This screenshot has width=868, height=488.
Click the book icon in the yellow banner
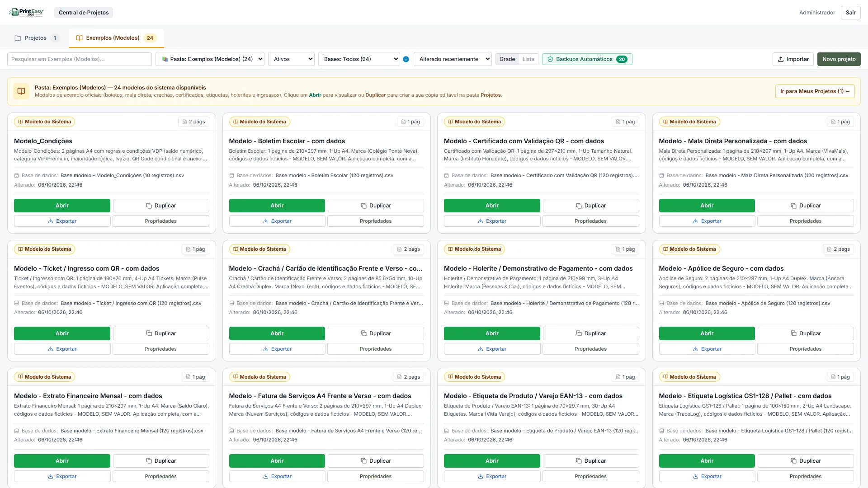(21, 91)
